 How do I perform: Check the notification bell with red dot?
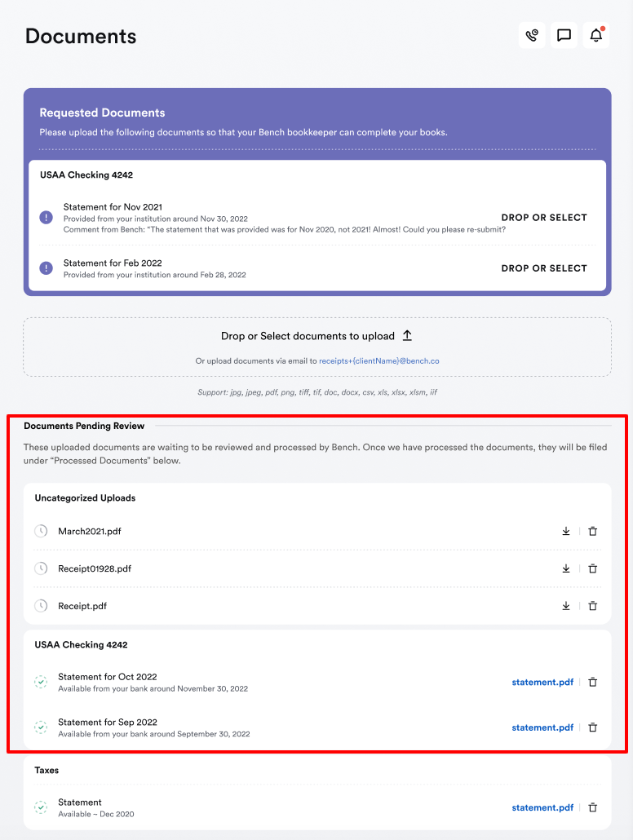pyautogui.click(x=595, y=35)
